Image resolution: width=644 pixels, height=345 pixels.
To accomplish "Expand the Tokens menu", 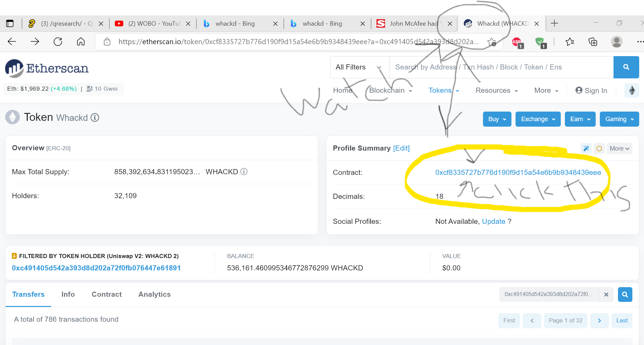I will pos(444,90).
